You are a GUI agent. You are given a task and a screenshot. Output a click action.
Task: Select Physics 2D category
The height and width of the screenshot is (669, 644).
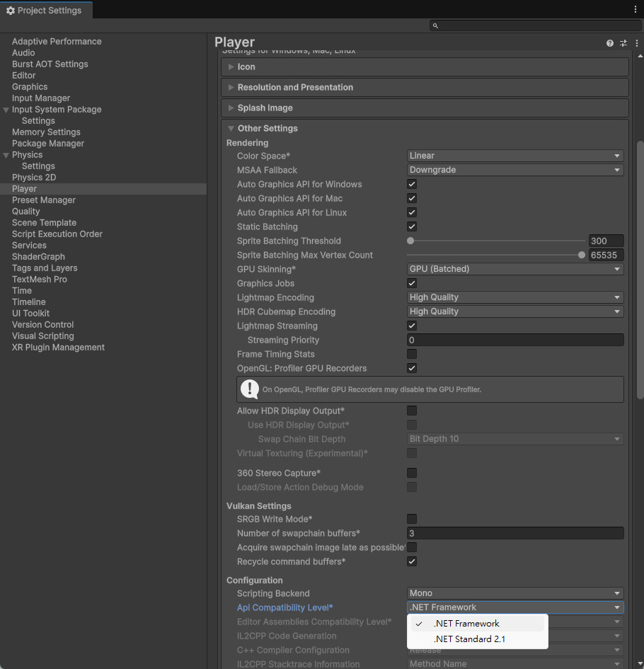click(x=34, y=178)
